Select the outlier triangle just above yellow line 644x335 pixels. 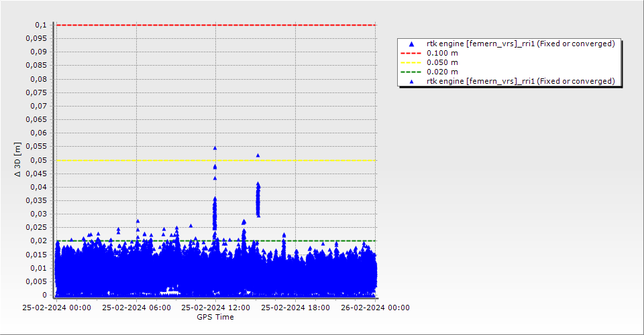(x=258, y=155)
